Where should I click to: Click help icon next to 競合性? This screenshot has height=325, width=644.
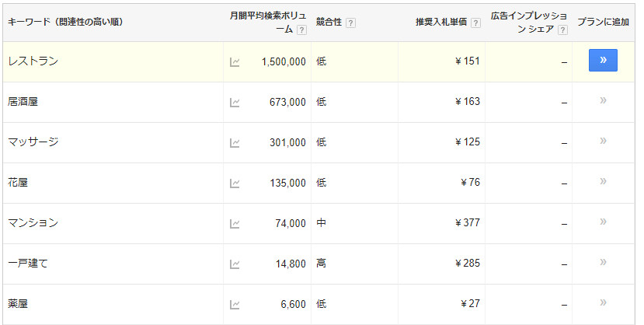click(x=351, y=23)
